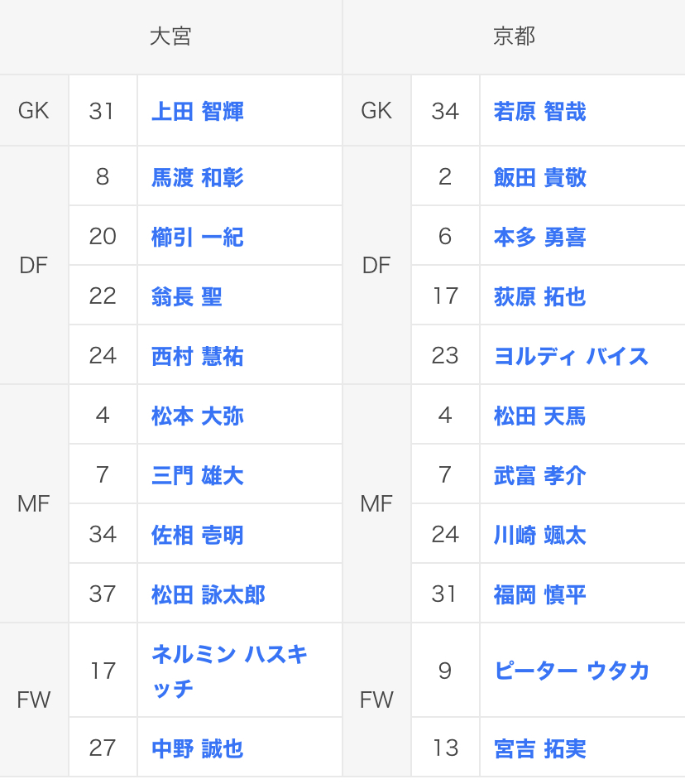Select 佐相 壱明 in Omiya lineup
This screenshot has width=685, height=784.
197,535
